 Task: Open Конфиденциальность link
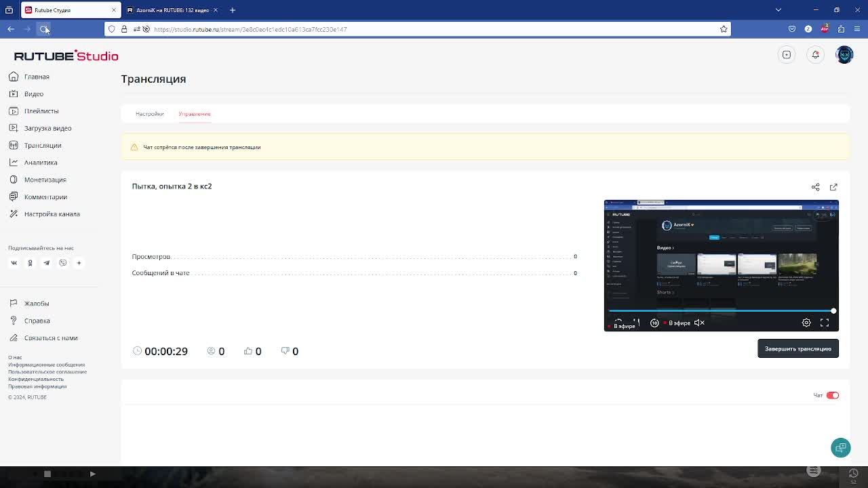pyautogui.click(x=36, y=379)
